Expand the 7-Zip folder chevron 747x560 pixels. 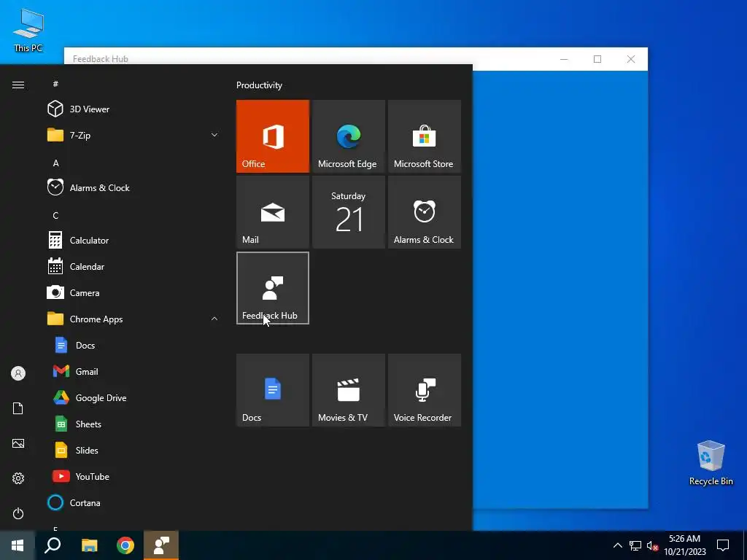tap(214, 135)
